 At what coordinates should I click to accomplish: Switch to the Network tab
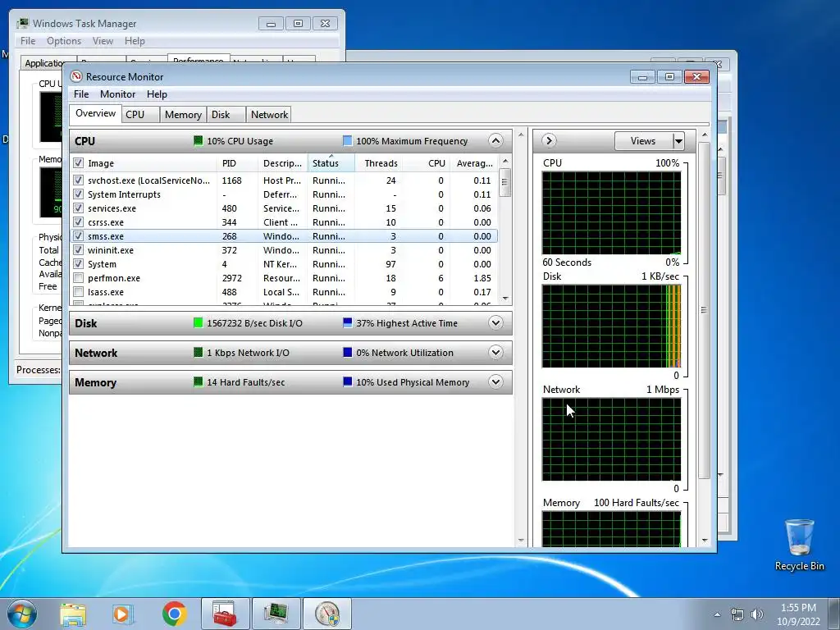point(269,115)
